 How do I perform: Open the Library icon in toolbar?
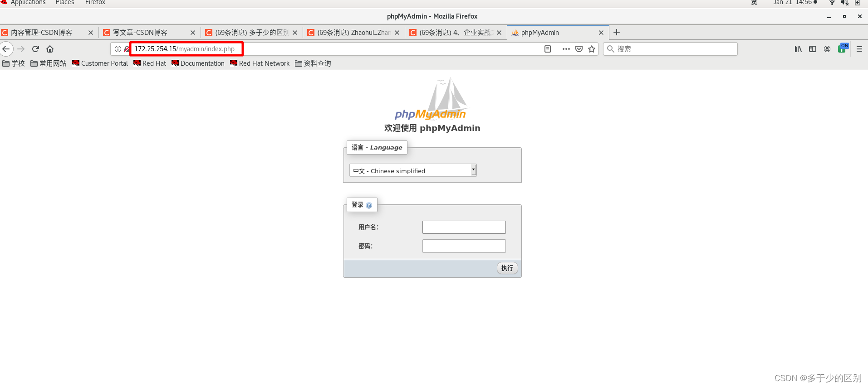point(798,49)
